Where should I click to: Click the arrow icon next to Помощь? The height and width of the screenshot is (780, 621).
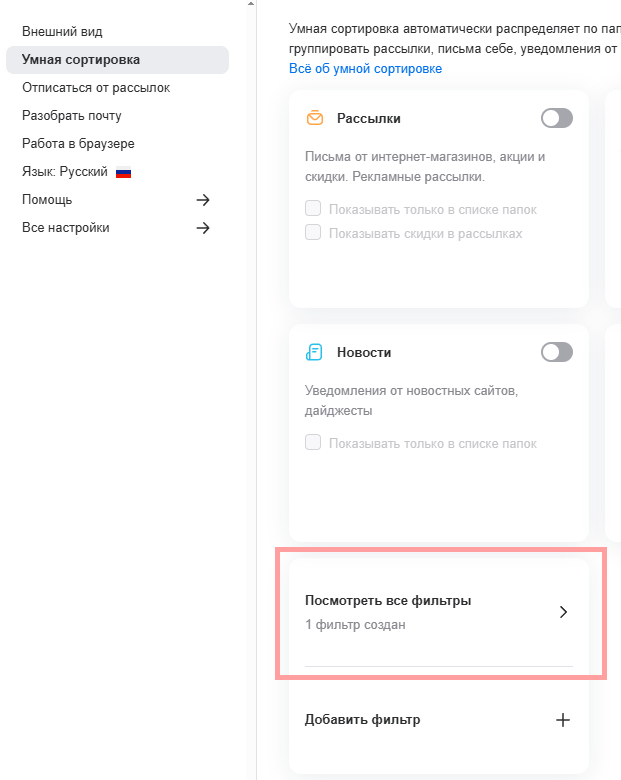[203, 200]
